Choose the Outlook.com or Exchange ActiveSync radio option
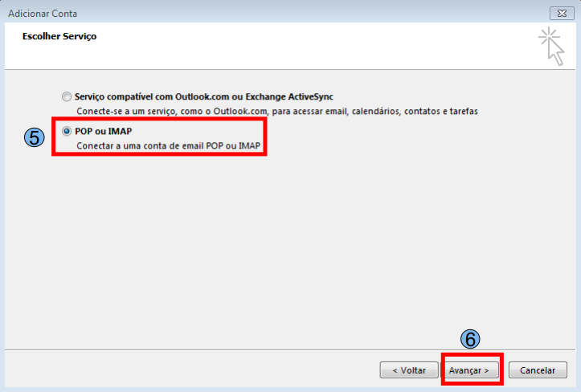This screenshot has width=581, height=392. [x=67, y=96]
